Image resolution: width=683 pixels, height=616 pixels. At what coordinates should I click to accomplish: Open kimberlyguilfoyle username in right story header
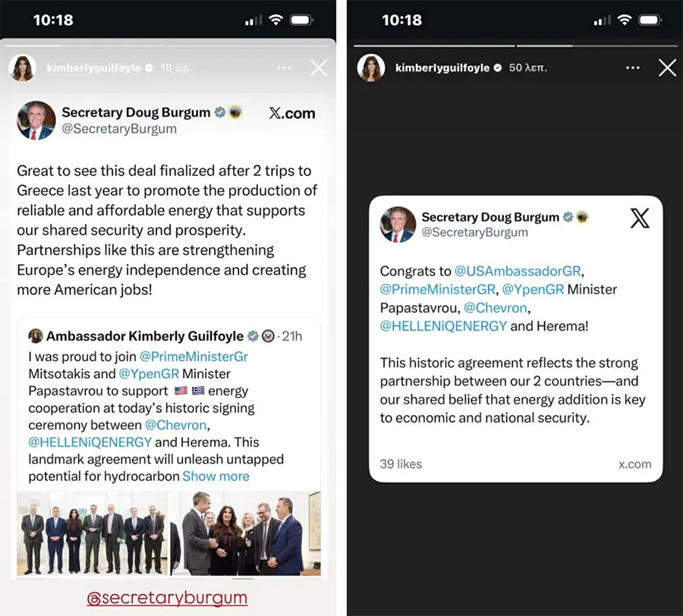442,68
